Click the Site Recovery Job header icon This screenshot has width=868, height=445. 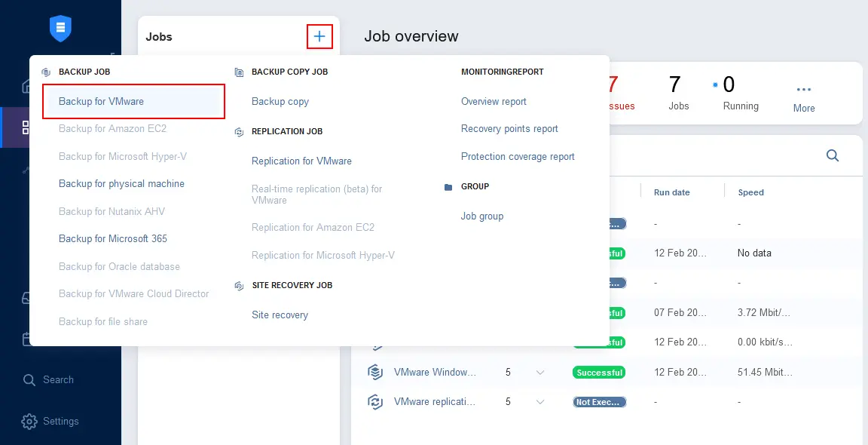point(239,285)
